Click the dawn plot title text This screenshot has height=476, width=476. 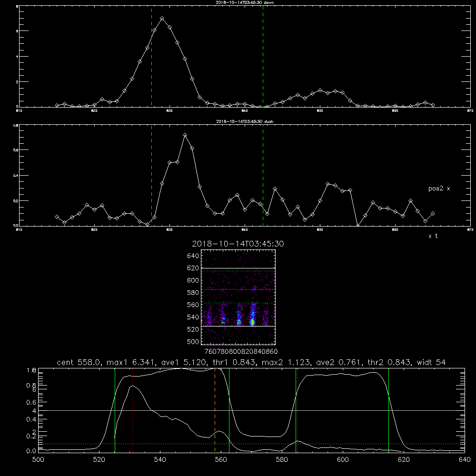click(245, 2)
